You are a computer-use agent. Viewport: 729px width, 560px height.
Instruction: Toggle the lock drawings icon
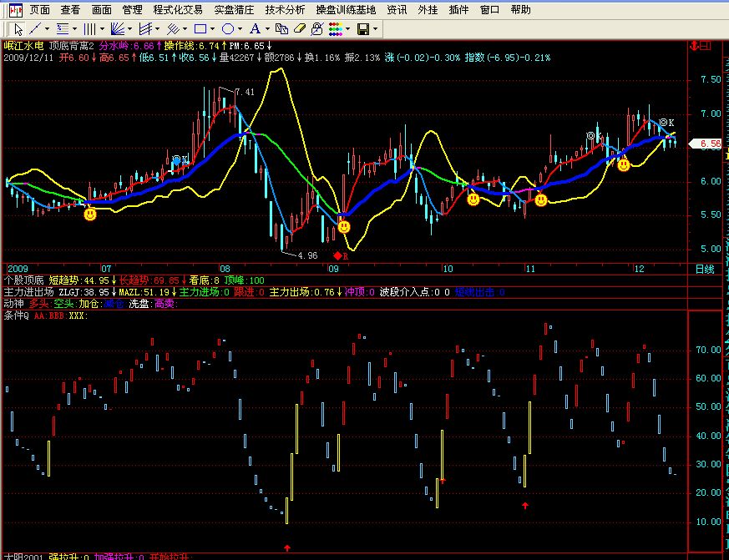coord(316,29)
